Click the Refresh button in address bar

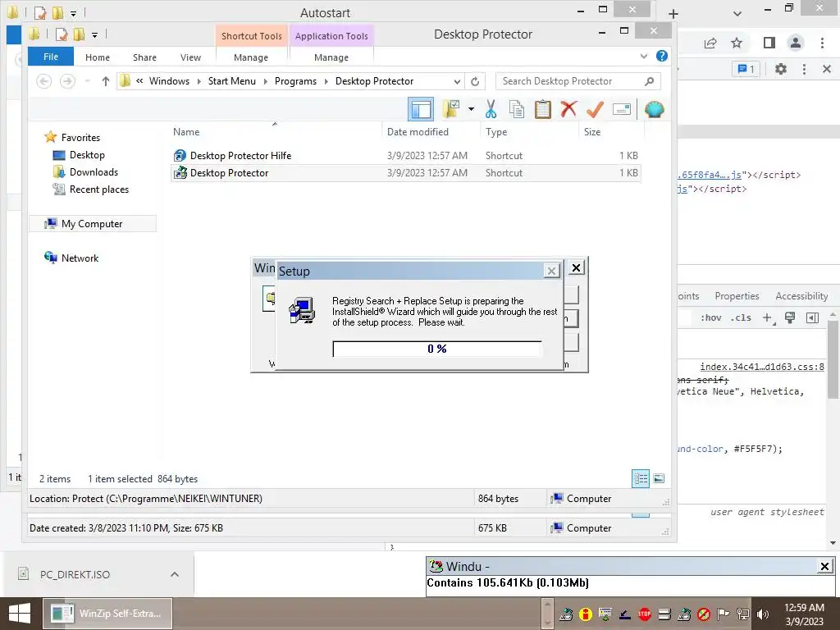click(x=475, y=81)
